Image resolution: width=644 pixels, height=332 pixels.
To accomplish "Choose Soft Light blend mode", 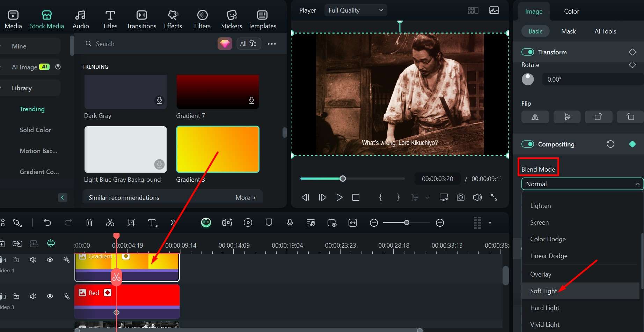I will point(543,291).
